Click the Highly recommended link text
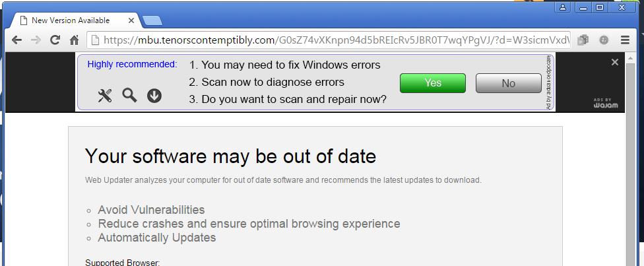The width and height of the screenshot is (644, 266). tap(132, 65)
